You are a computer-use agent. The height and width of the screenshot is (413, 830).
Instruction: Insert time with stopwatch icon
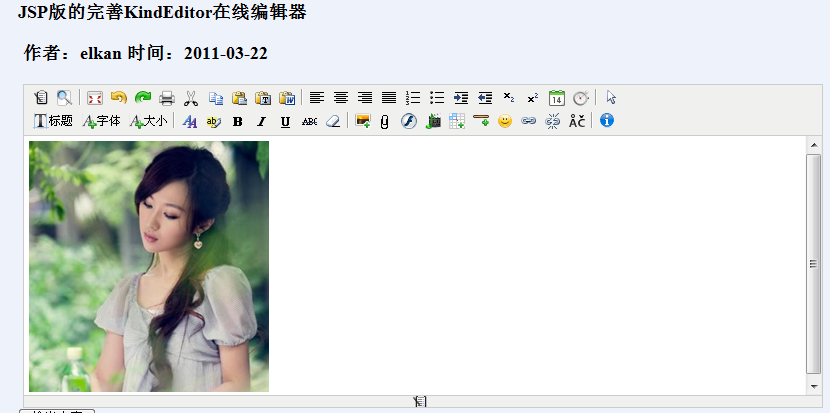coord(581,98)
